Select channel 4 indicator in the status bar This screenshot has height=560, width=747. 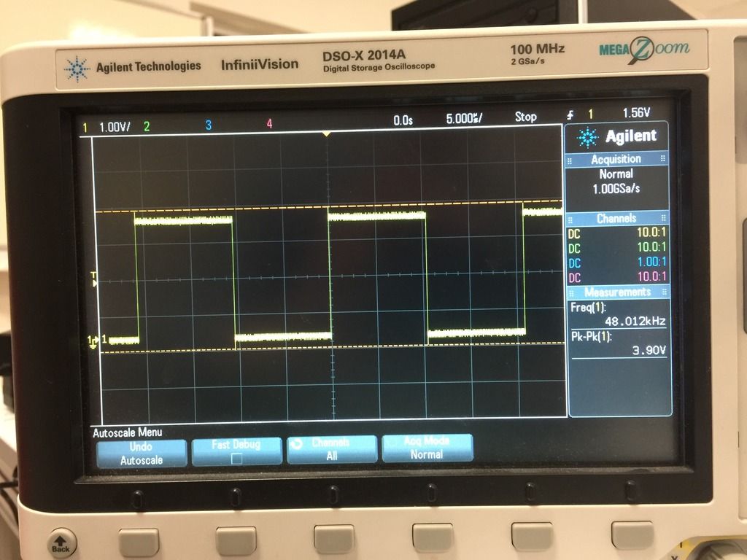[269, 125]
